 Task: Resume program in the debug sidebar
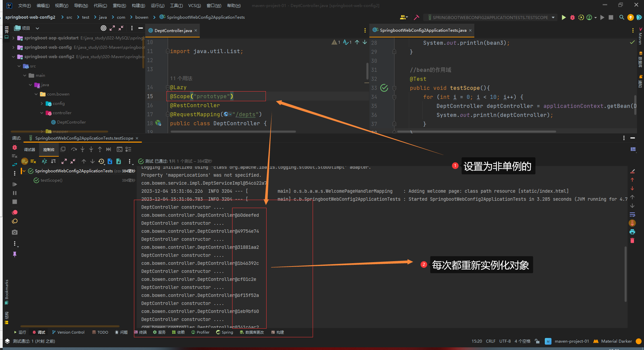[x=15, y=184]
